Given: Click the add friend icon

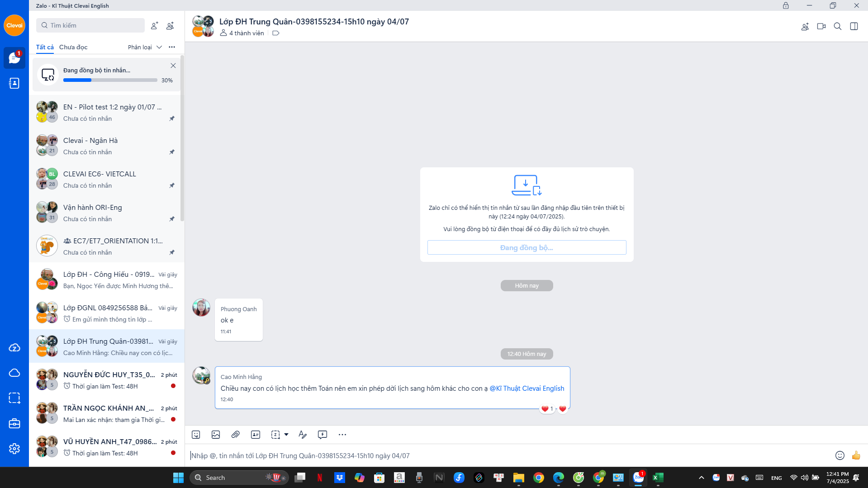Looking at the screenshot, I should 155,26.
